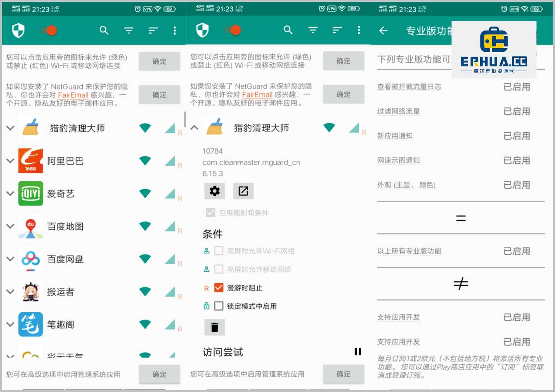Click the 爱奇艺 app icon

[30, 193]
